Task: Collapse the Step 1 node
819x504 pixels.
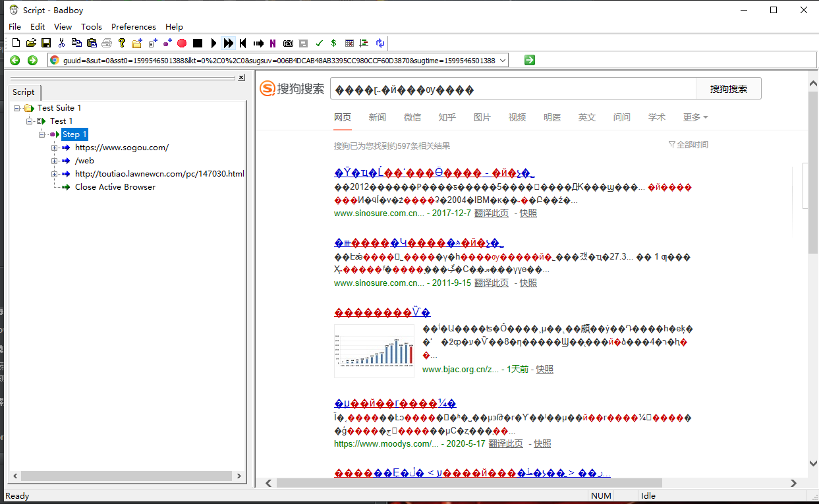Action: pos(42,134)
